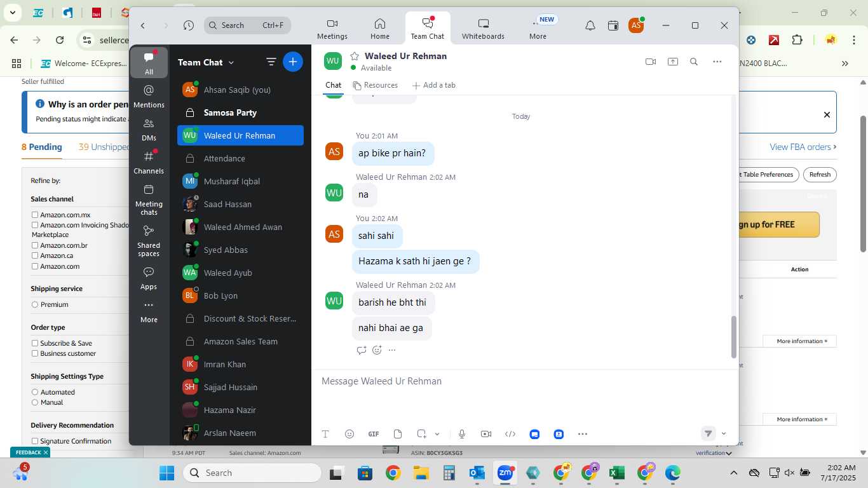Image resolution: width=868 pixels, height=488 pixels.
Task: Switch to the Whiteboards tab
Action: pos(483,29)
